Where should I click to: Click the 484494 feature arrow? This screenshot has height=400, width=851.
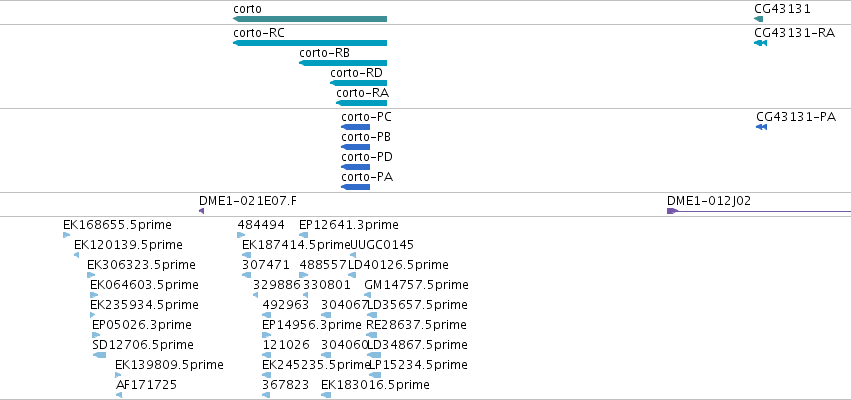(x=241, y=235)
